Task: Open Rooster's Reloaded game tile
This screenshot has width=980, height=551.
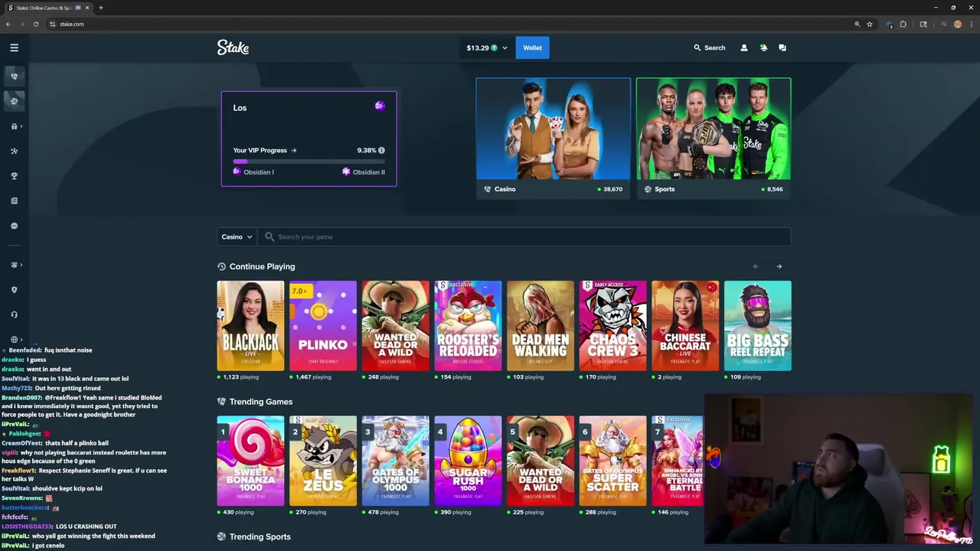Action: point(468,326)
